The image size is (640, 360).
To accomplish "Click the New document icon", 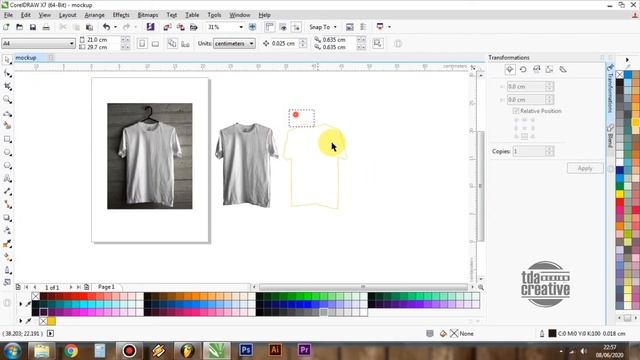I will [x=6, y=27].
